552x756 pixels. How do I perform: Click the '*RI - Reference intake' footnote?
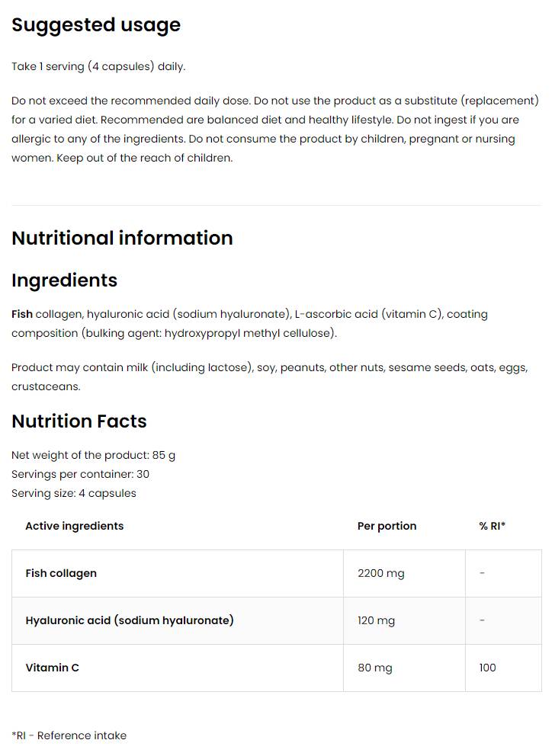(x=69, y=735)
